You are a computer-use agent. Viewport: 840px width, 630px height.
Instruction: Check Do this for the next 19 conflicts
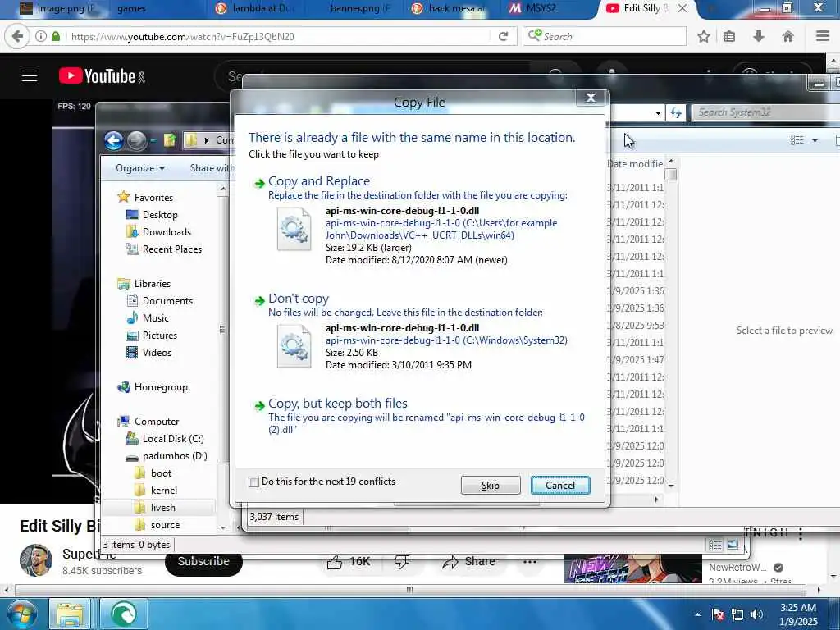(x=254, y=481)
